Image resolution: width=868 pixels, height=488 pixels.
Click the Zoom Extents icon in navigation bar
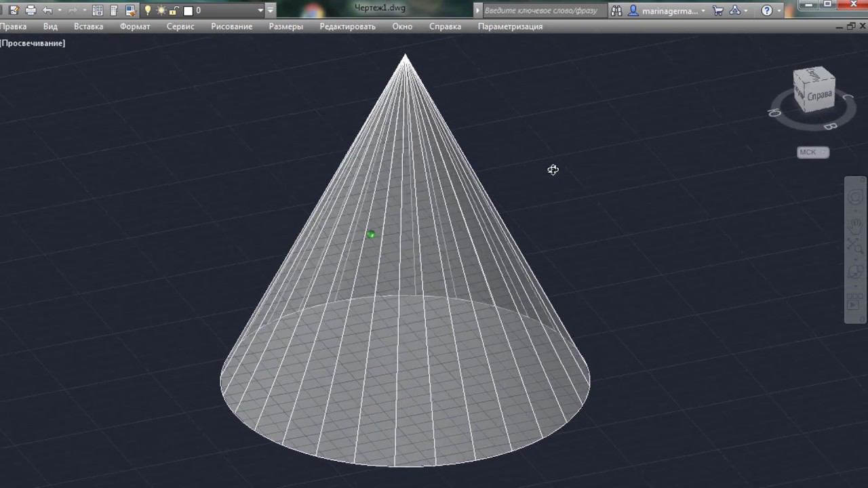click(855, 247)
